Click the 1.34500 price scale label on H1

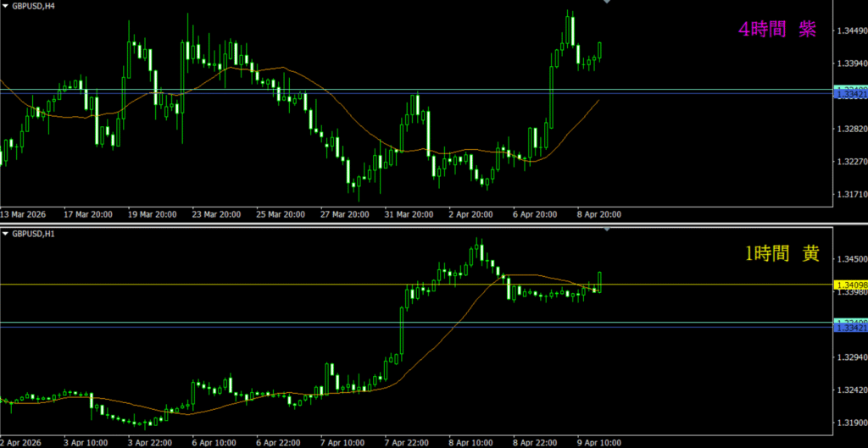pos(850,259)
